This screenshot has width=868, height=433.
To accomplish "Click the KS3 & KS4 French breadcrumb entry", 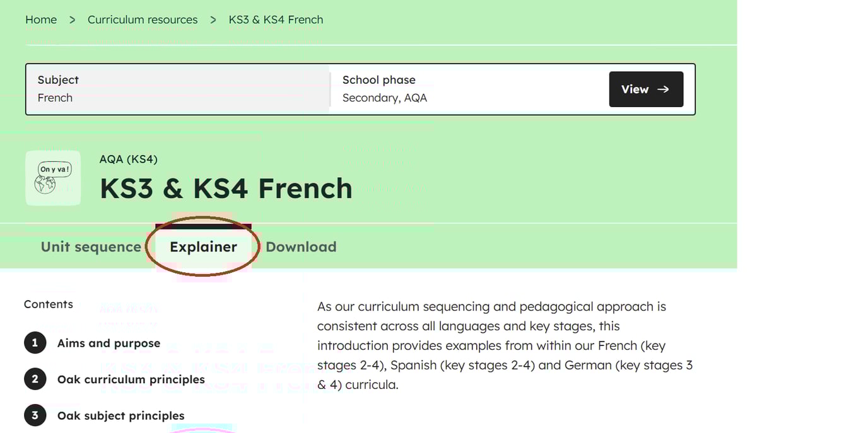I will point(276,20).
